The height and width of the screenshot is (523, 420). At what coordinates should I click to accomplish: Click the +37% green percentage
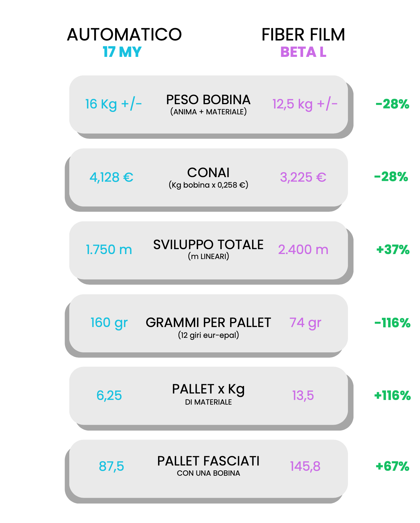[393, 249]
